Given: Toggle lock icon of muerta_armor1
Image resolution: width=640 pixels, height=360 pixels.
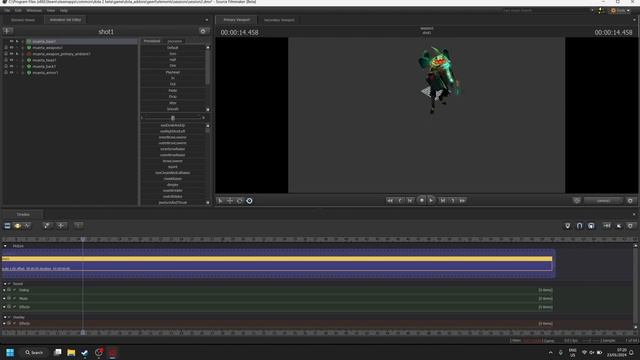Looking at the screenshot, I should [x=6, y=72].
